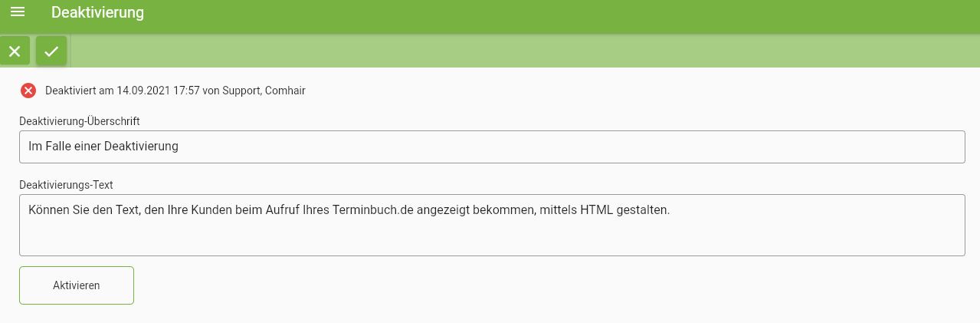Cancel changes with the X toolbar button
This screenshot has width=980, height=323.
(x=15, y=51)
